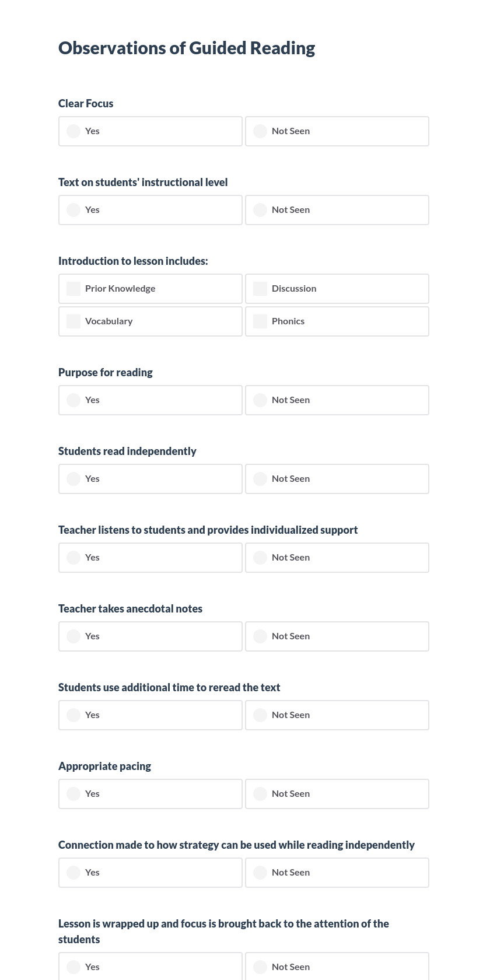Choose Yes for text on instructional level
490x980 pixels.
coord(73,210)
